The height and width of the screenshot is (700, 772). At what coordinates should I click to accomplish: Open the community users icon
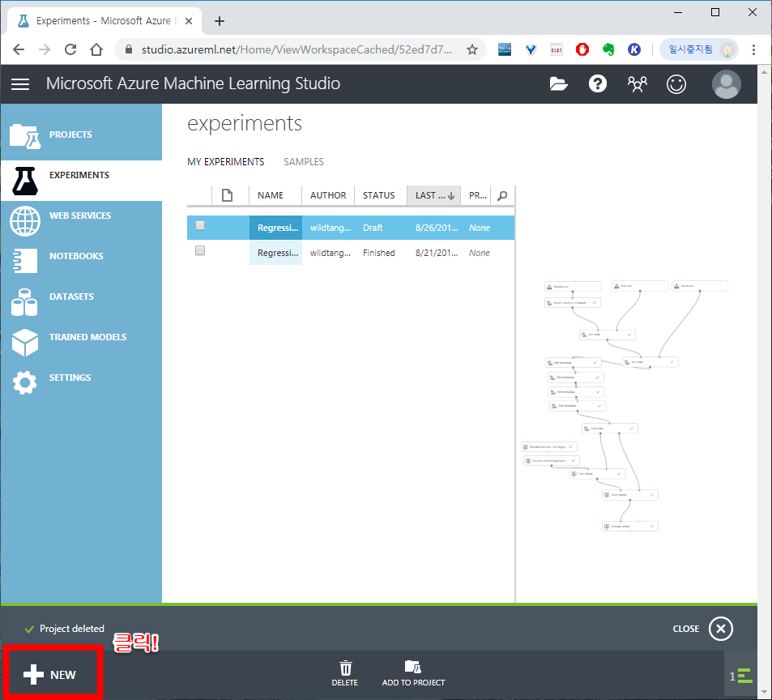click(x=637, y=84)
